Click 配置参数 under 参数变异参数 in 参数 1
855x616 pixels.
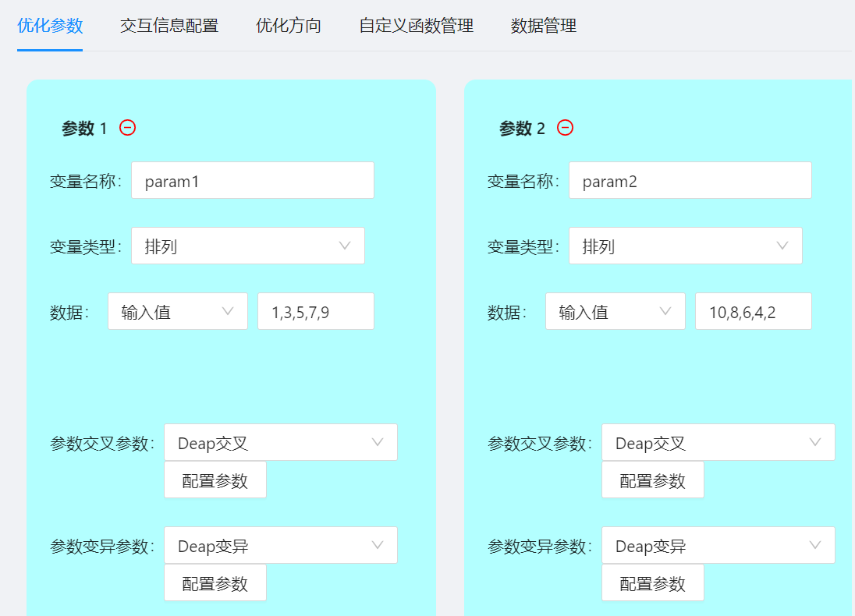[x=215, y=583]
